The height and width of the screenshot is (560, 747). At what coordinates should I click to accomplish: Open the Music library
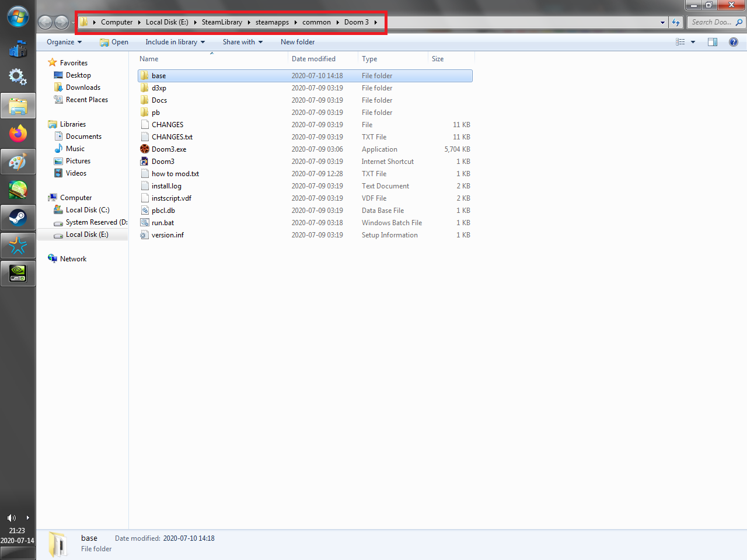(75, 149)
